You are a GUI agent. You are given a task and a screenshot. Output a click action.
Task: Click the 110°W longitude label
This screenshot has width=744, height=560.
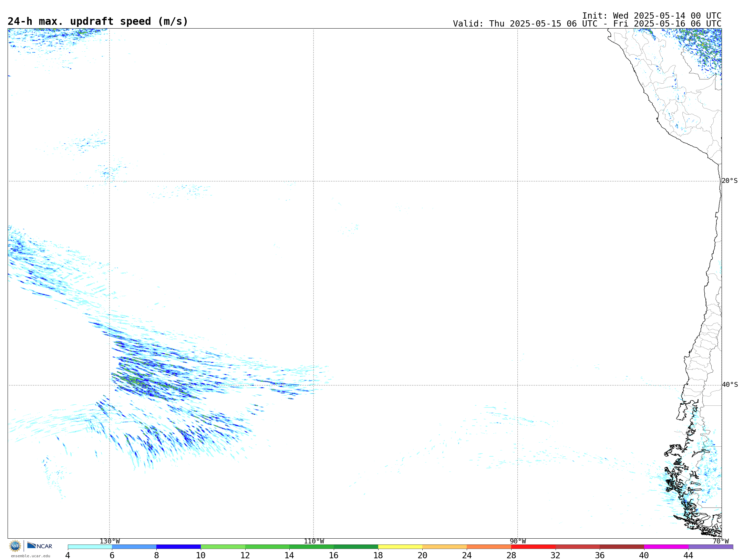pos(314,541)
